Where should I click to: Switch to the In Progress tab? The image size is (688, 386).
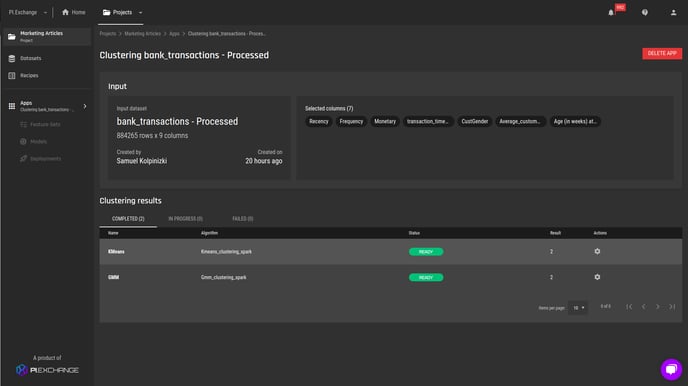pyautogui.click(x=186, y=218)
